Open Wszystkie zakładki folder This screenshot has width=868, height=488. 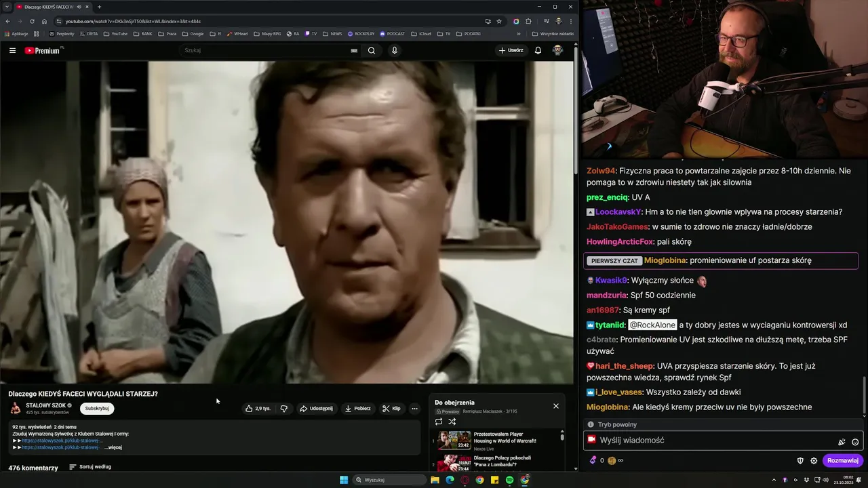[553, 33]
